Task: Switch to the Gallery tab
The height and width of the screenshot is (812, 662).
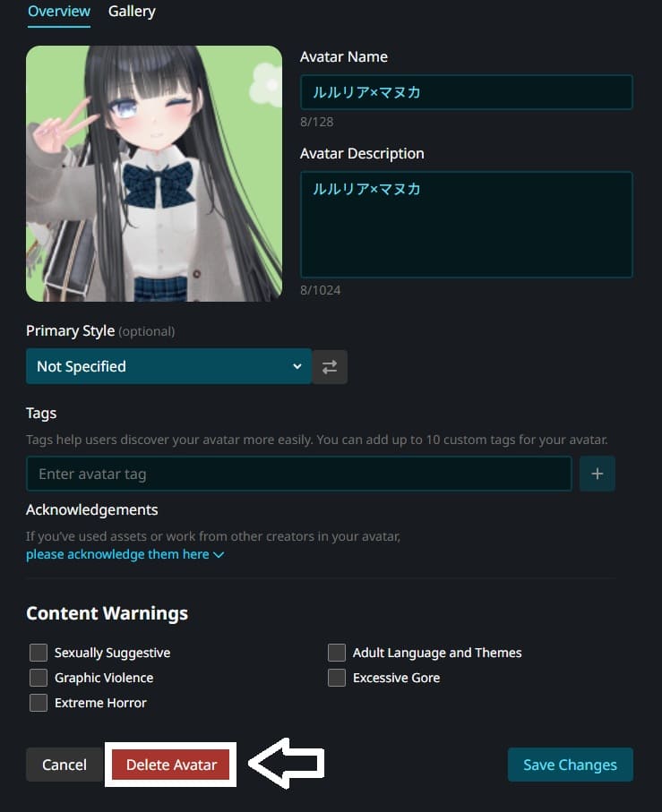Action: click(x=132, y=12)
